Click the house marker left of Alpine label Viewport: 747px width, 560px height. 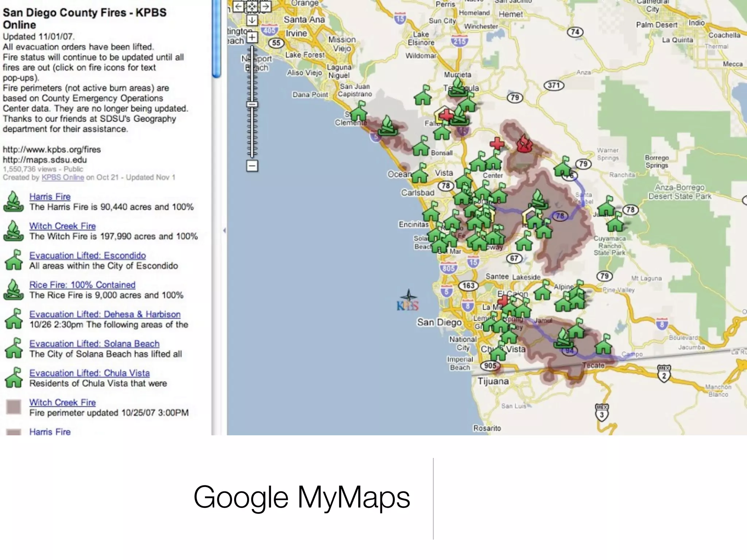542,290
